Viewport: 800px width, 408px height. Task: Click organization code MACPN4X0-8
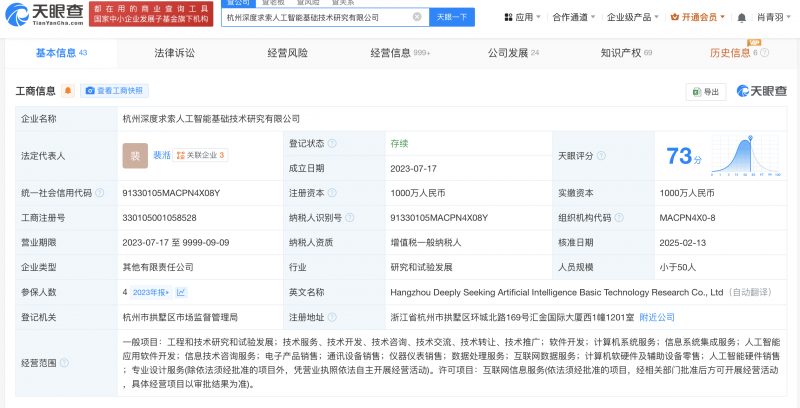687,218
